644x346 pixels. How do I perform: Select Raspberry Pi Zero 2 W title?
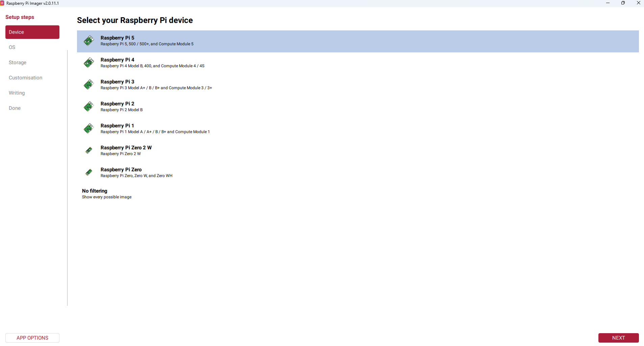coord(126,148)
